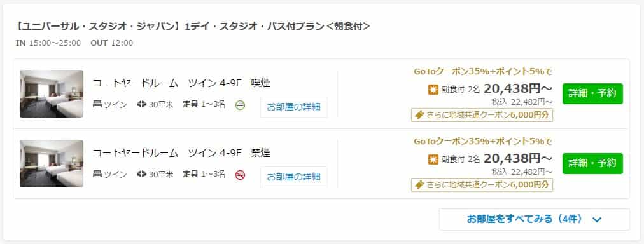Image resolution: width=644 pixels, height=244 pixels.
Task: Click twin bed icon for smoking room
Action: pyautogui.click(x=97, y=105)
